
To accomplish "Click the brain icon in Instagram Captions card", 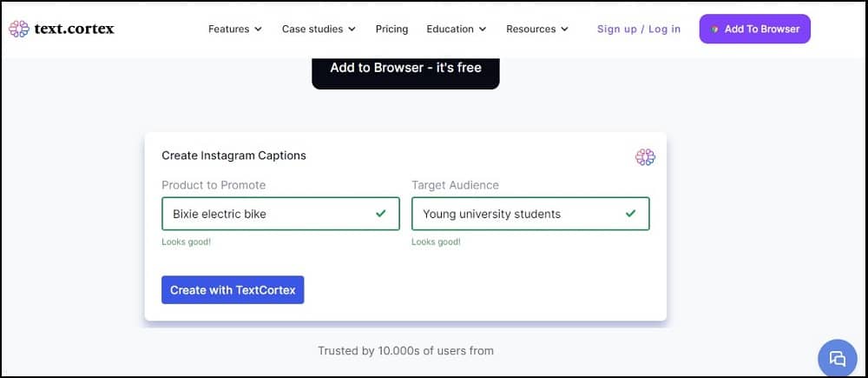I will [x=645, y=157].
